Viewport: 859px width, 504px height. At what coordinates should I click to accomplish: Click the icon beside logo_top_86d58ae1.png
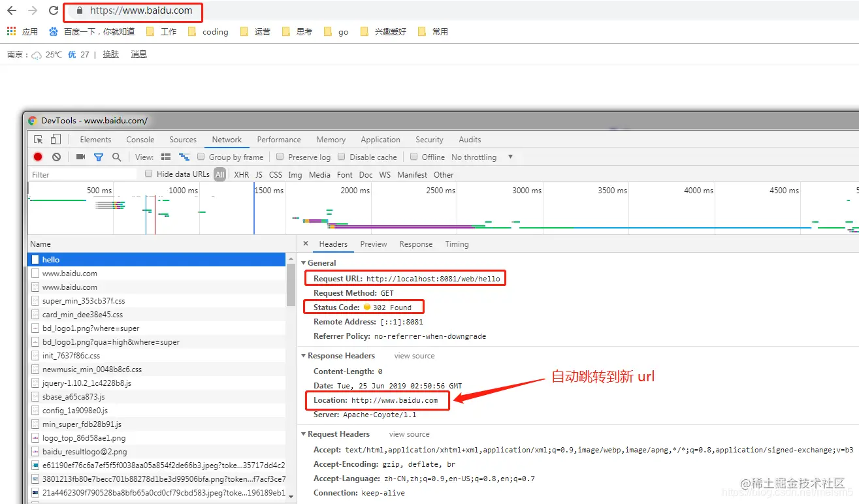35,438
